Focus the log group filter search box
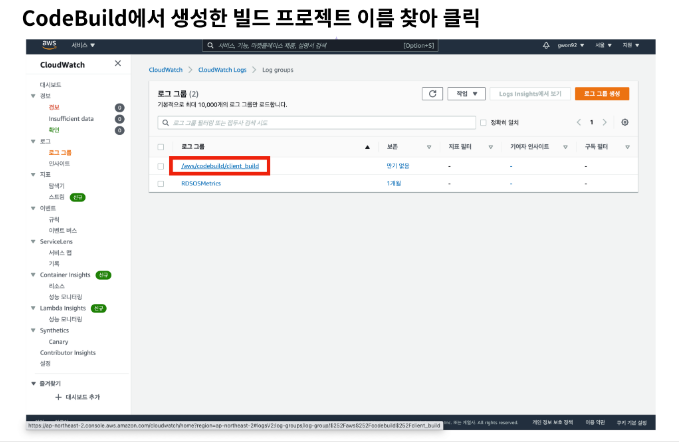Viewport: 679px width, 447px height. [x=317, y=123]
